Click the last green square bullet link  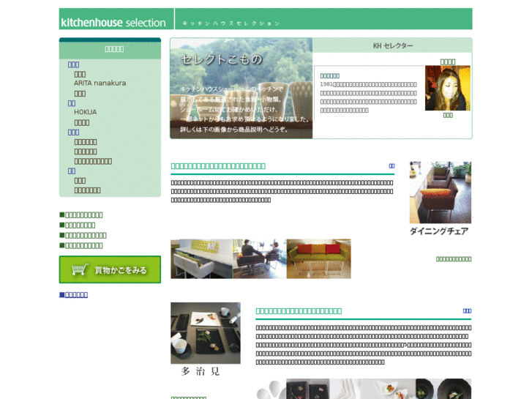tap(81, 246)
